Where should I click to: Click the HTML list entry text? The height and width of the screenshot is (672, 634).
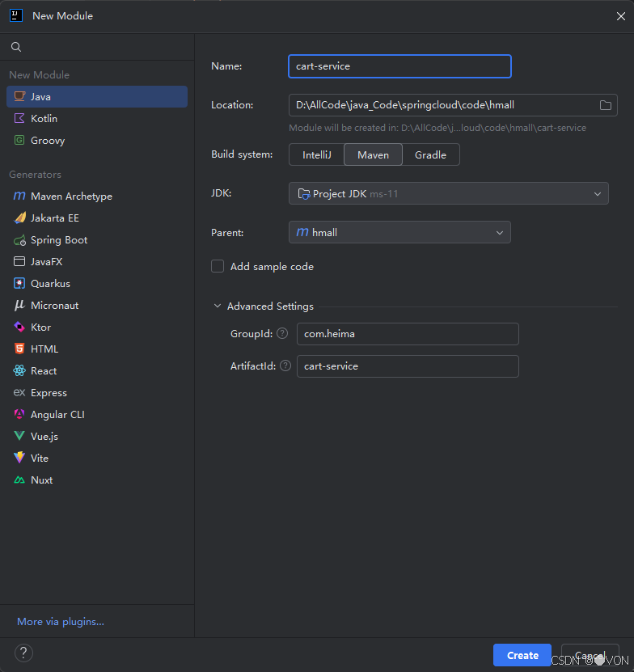click(44, 349)
